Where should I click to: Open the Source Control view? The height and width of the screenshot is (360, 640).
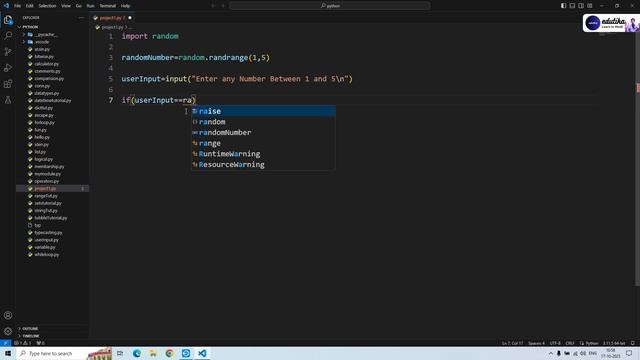click(x=8, y=51)
